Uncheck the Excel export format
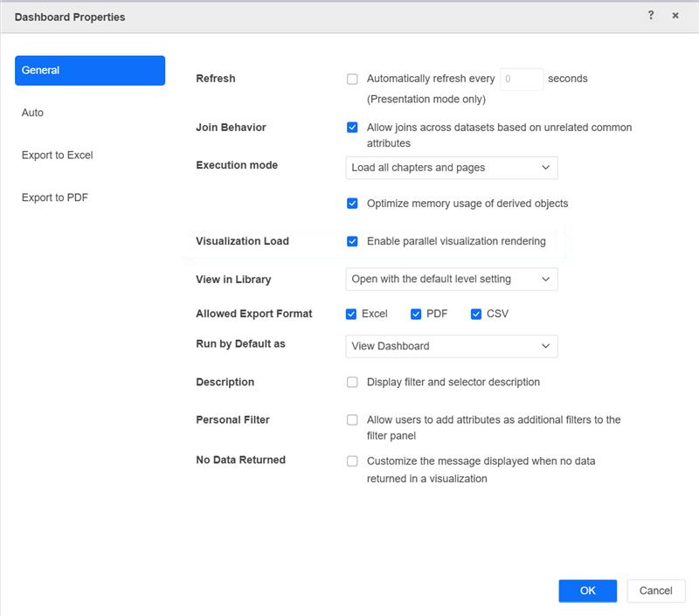This screenshot has width=699, height=616. (352, 314)
